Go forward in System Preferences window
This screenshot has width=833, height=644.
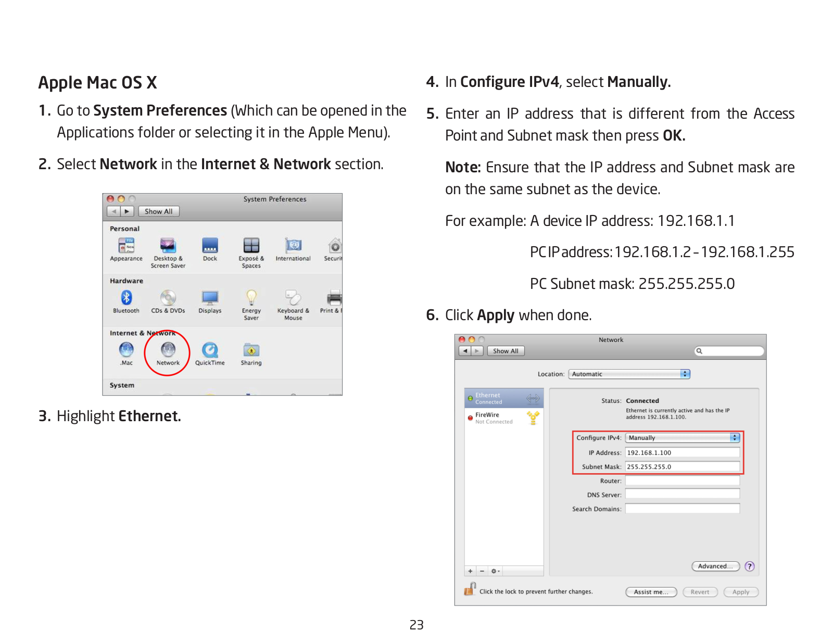127,211
